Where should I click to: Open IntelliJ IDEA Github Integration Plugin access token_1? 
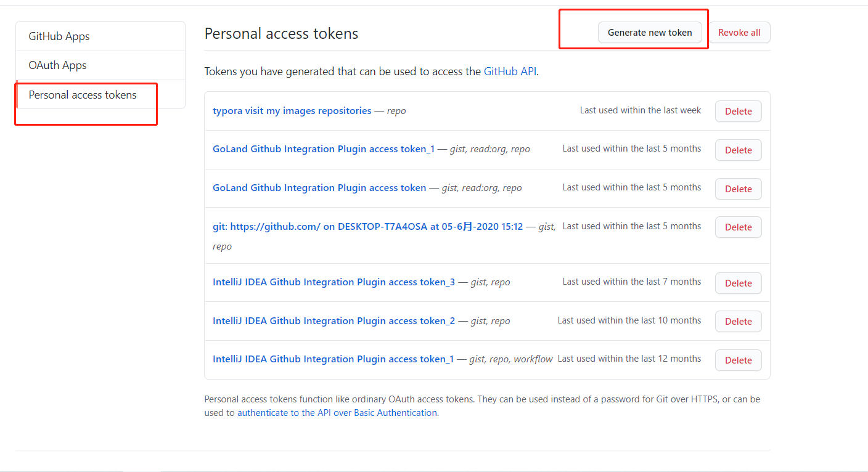click(x=334, y=359)
